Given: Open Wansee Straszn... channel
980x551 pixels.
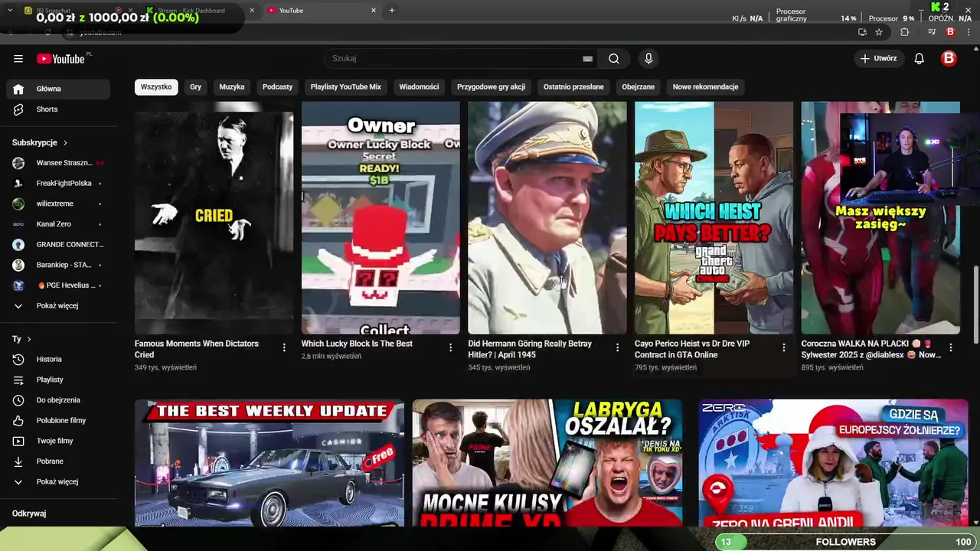Looking at the screenshot, I should click(58, 163).
